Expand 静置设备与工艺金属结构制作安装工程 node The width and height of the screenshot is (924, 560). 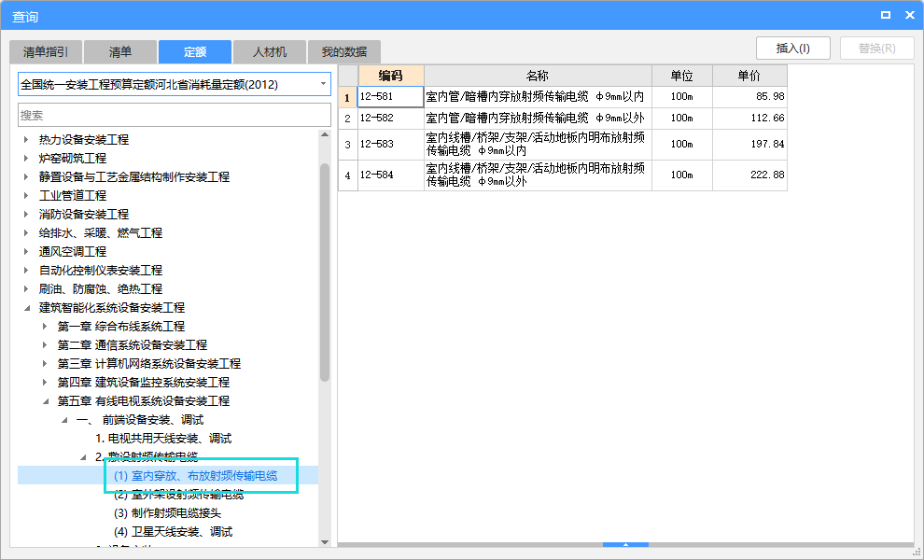pos(26,176)
